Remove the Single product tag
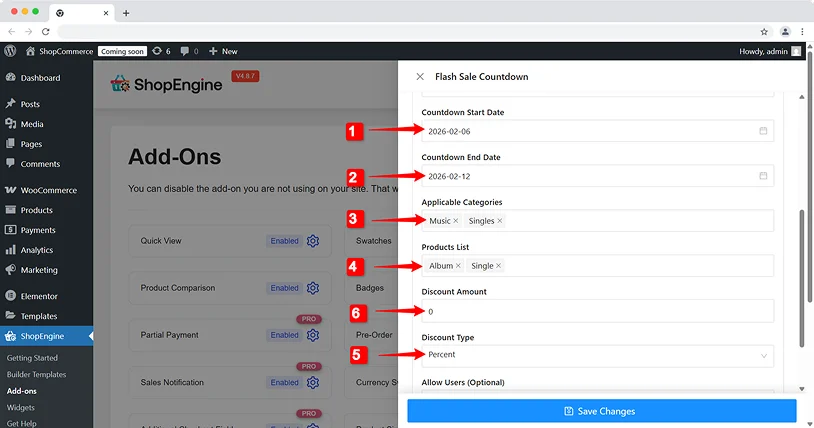Image resolution: width=814 pixels, height=428 pixels. (498, 265)
